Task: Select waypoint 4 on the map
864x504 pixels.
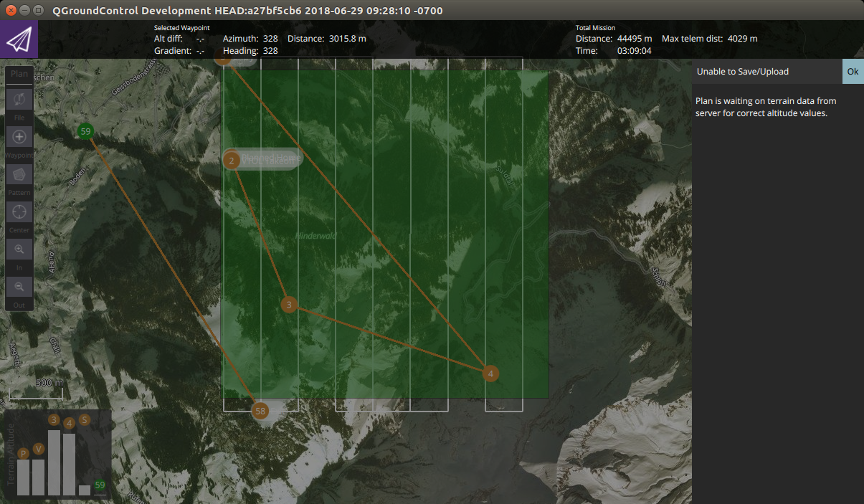Action: click(490, 373)
